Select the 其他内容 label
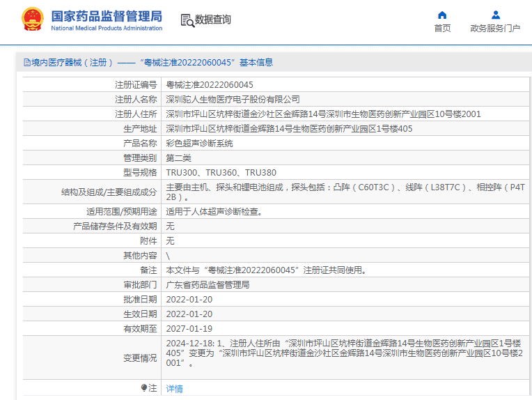 [x=140, y=255]
